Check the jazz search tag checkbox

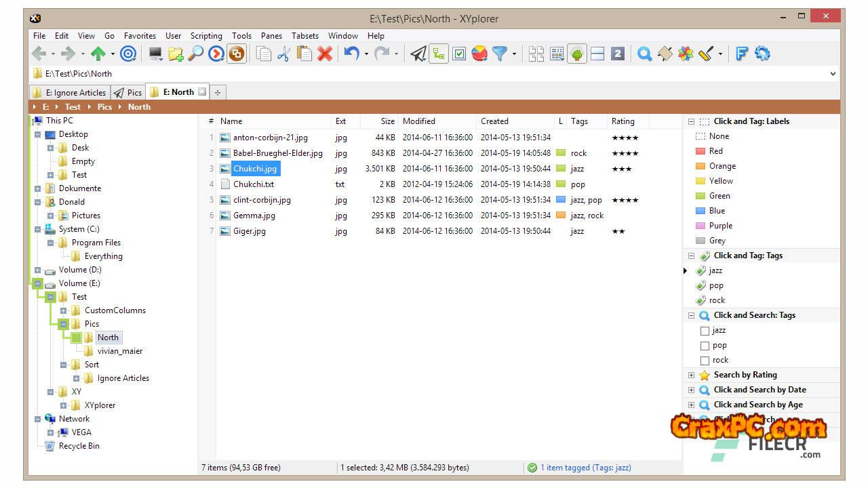(x=705, y=331)
